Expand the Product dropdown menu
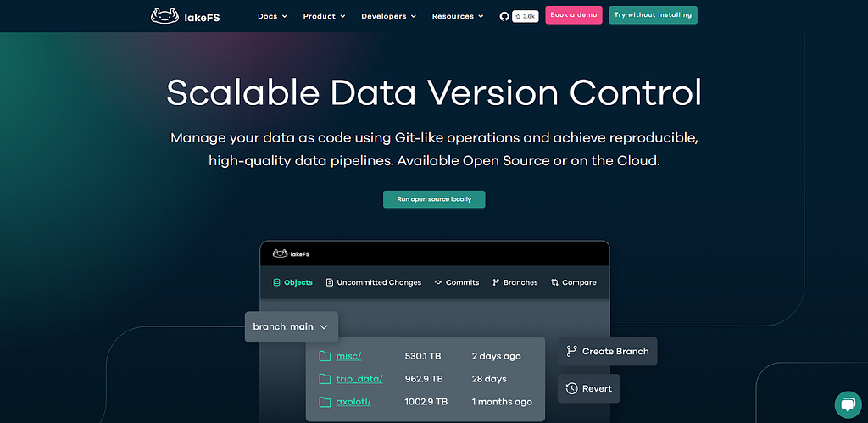This screenshot has height=423, width=868. point(325,16)
